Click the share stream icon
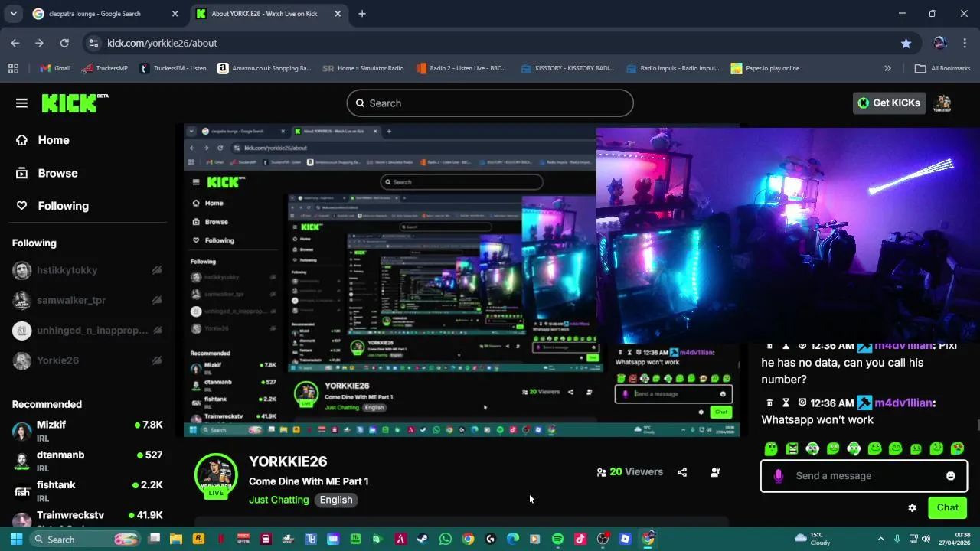The width and height of the screenshot is (980, 551). [682, 472]
